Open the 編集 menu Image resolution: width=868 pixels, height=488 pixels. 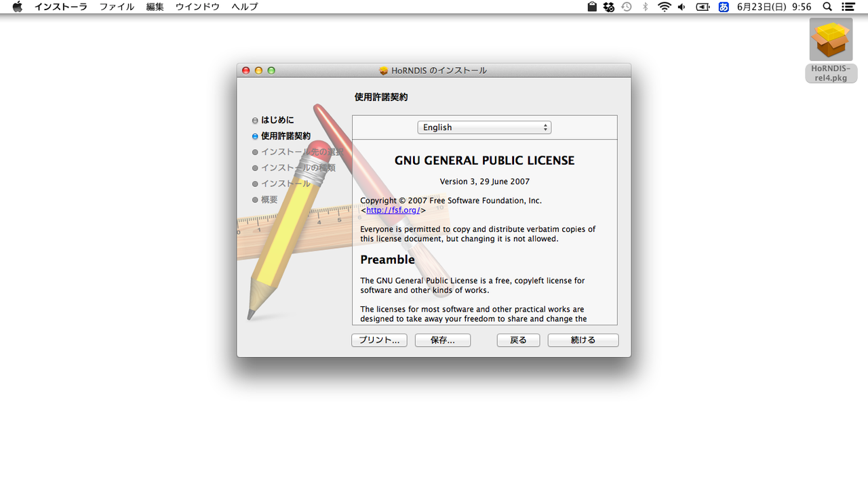click(155, 7)
